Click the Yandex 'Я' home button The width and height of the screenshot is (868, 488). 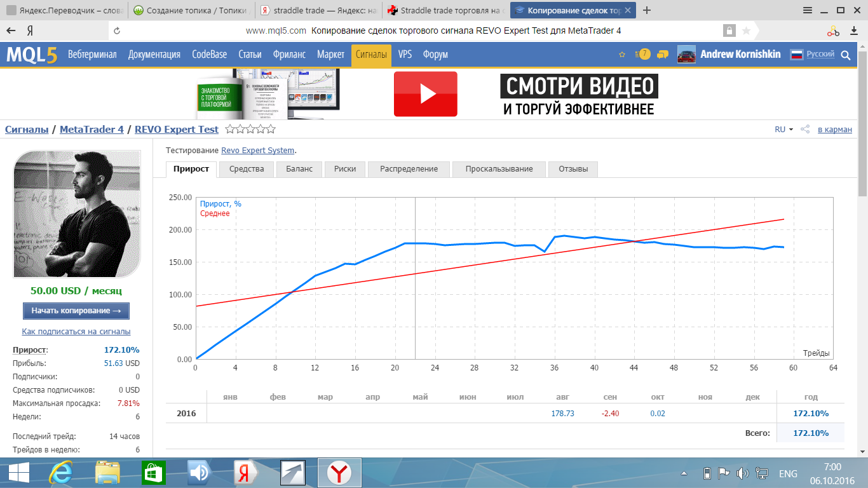click(x=30, y=30)
